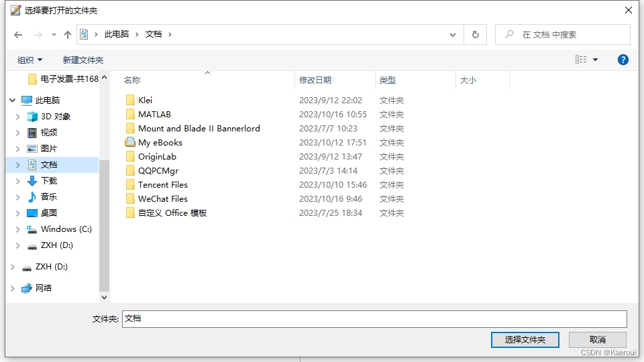Click date 2023/10/16 10:55 of MATLAB

tap(333, 115)
